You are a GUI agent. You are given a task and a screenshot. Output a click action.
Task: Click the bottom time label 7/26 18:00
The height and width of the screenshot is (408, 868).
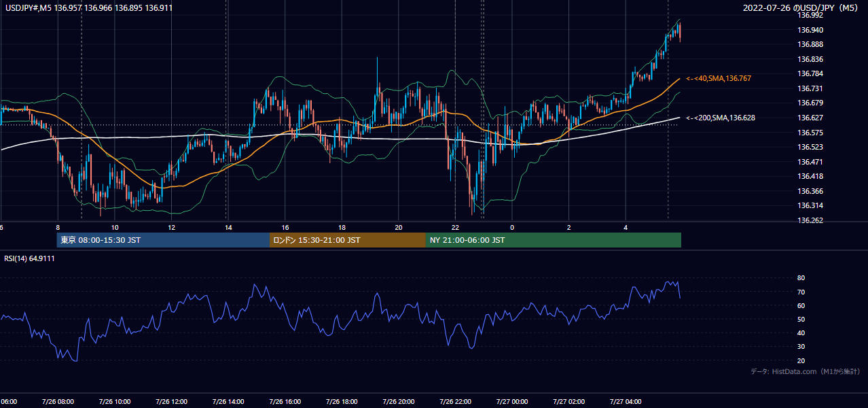(x=342, y=401)
